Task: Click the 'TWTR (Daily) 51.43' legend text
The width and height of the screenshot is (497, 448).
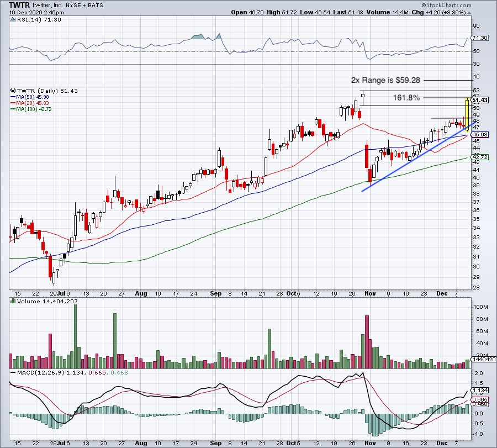Action: click(47, 91)
